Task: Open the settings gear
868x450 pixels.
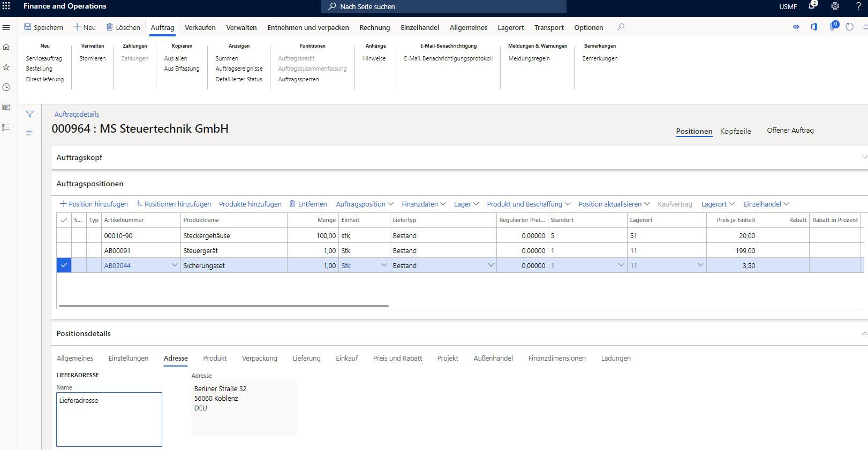Action: [835, 6]
